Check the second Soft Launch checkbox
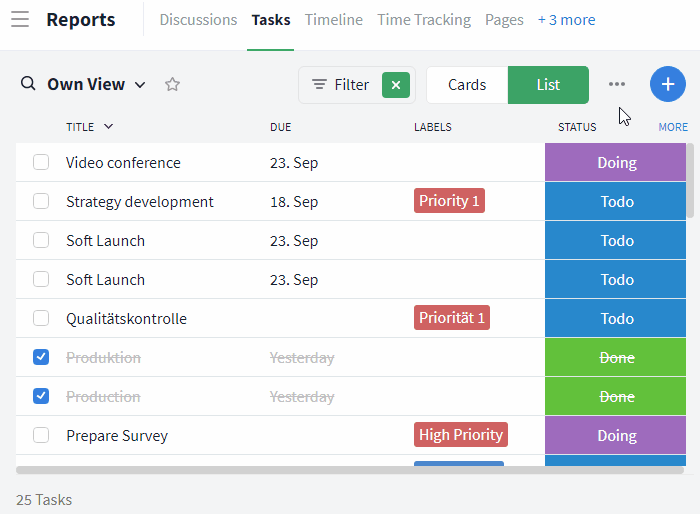Viewport: 700px width, 514px height. click(41, 279)
